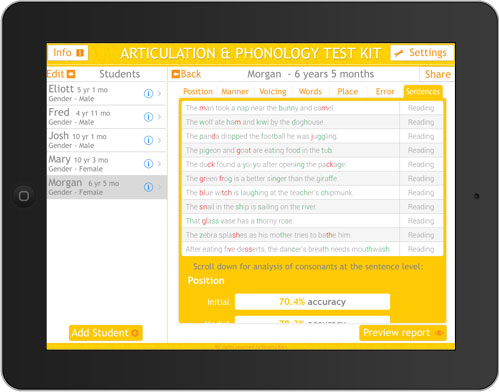Viewport: 499px width, 392px height.
Task: Switch to the Error tab
Action: pos(385,92)
